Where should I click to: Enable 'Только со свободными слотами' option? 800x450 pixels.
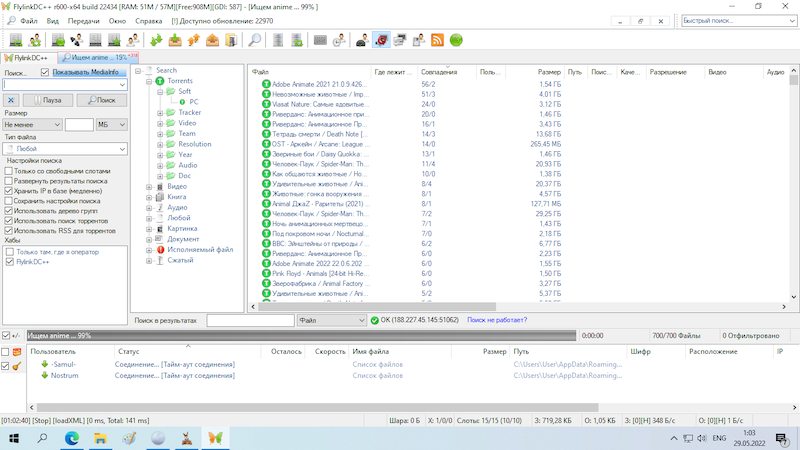(x=10, y=171)
